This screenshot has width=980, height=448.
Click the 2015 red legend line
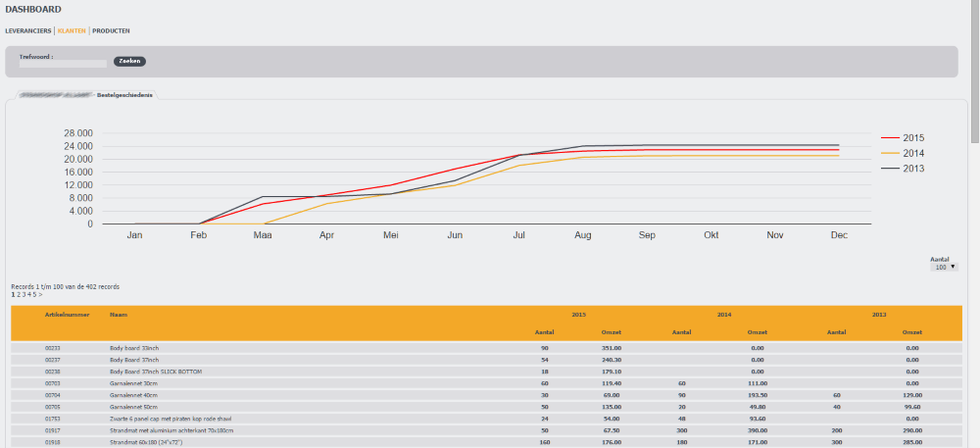(x=890, y=138)
